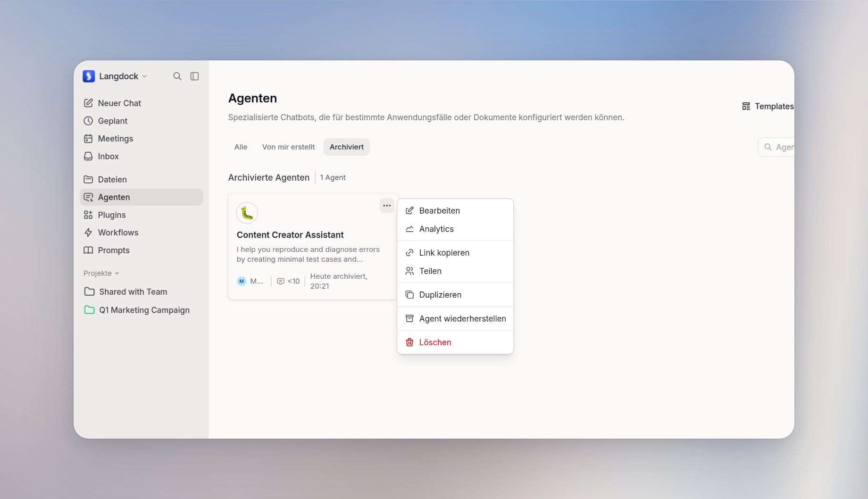Go to Meetings in the sidebar
Viewport: 868px width, 499px height.
coord(141,139)
